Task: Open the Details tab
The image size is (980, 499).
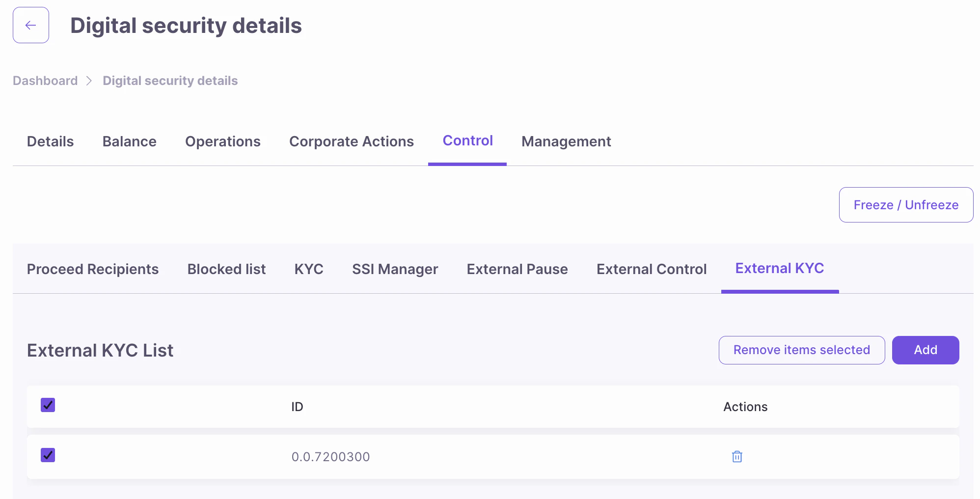Action: (50, 141)
